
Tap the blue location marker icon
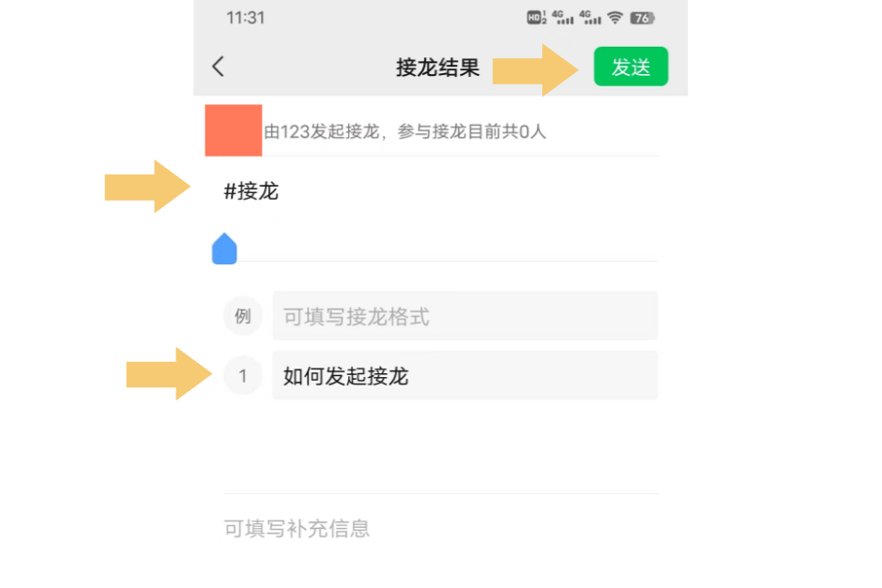pyautogui.click(x=224, y=248)
